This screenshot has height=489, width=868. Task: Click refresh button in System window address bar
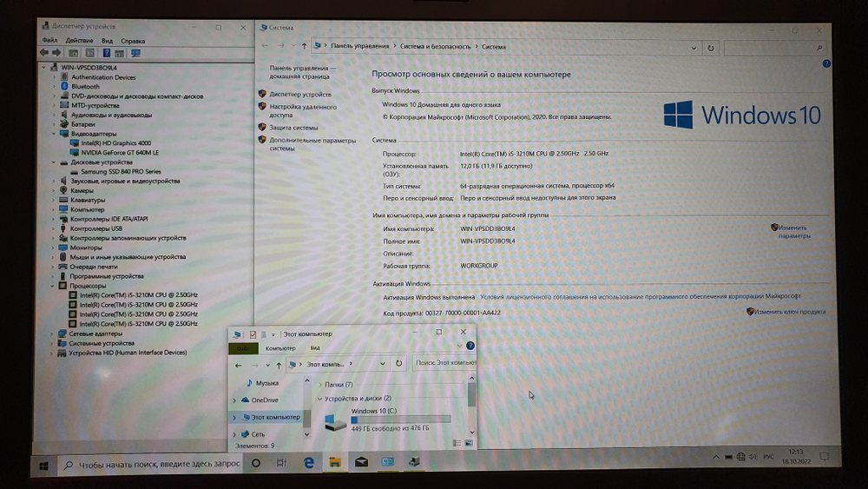(x=711, y=48)
